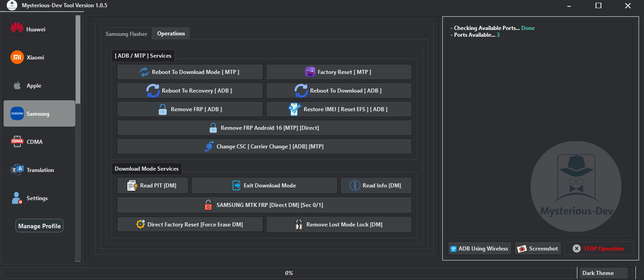Trigger Factory Reset [MTP]
Image resolution: width=644 pixels, height=280 pixels.
[x=339, y=72]
